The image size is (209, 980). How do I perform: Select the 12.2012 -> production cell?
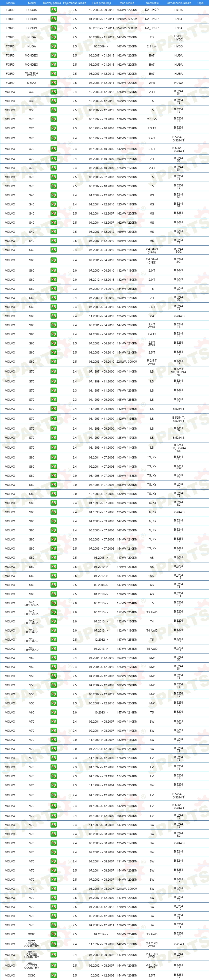tap(101, 640)
